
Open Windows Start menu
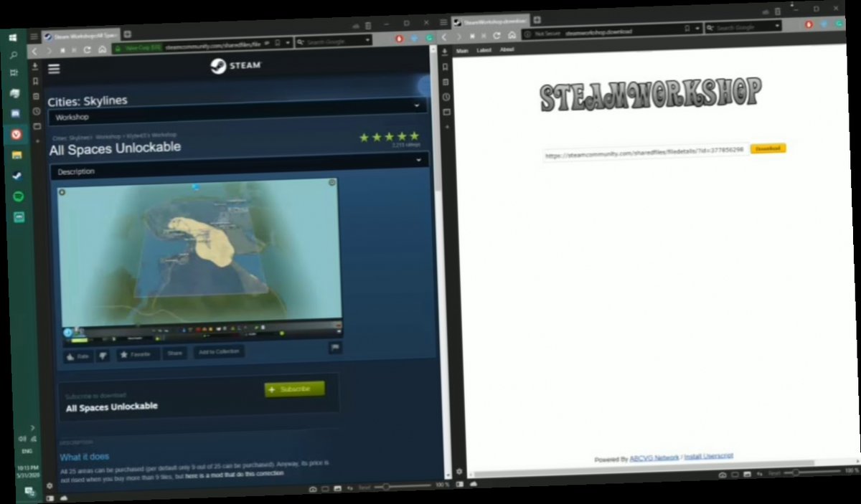[x=12, y=37]
